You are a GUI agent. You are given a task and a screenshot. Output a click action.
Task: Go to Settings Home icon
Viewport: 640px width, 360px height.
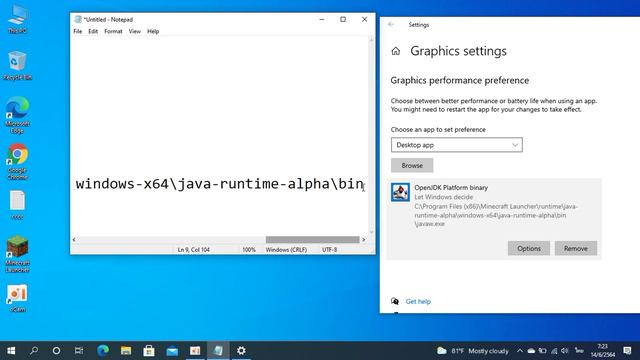pyautogui.click(x=396, y=51)
